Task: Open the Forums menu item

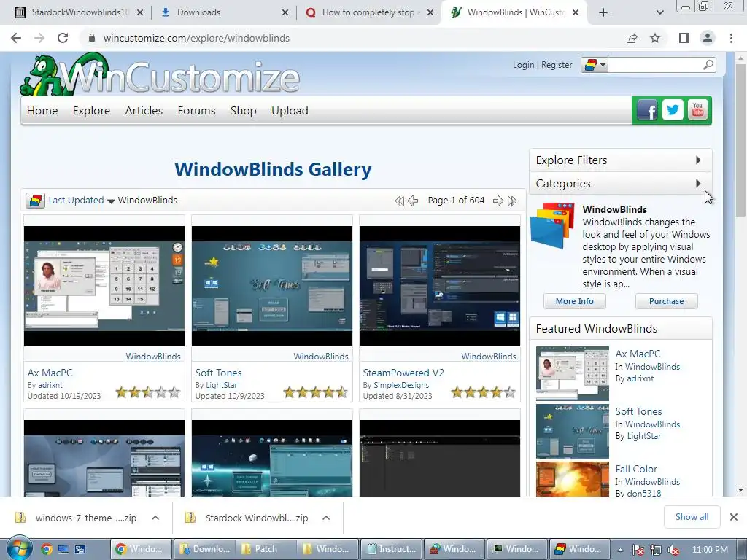Action: [x=196, y=111]
